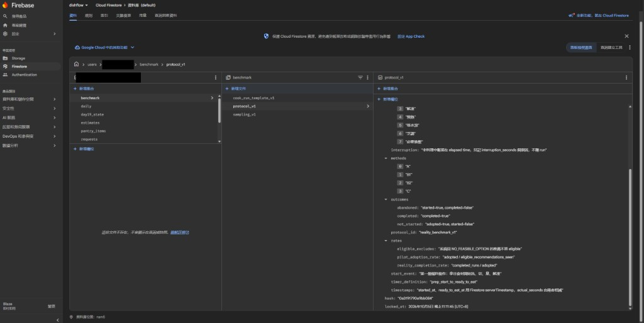Add a collection under protocol_v1 document
This screenshot has height=323, width=644.
click(x=388, y=89)
